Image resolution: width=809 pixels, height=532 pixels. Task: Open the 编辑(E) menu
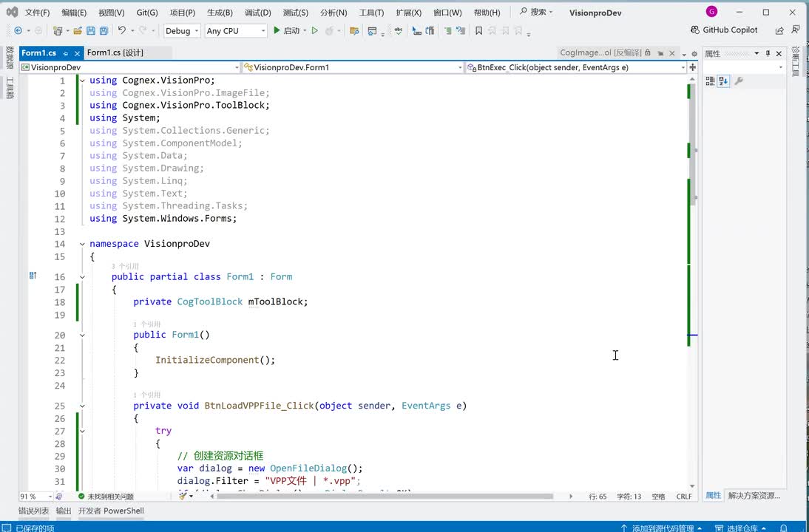pos(74,13)
